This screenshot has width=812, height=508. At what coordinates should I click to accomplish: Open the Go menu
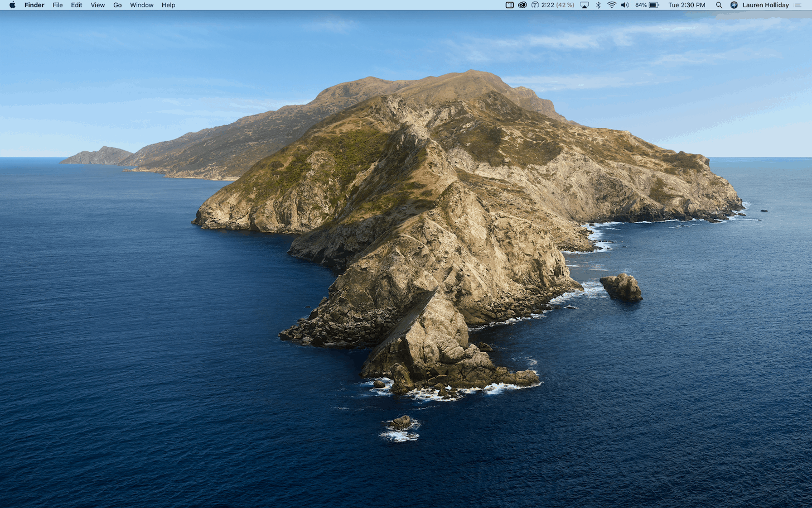coord(117,5)
